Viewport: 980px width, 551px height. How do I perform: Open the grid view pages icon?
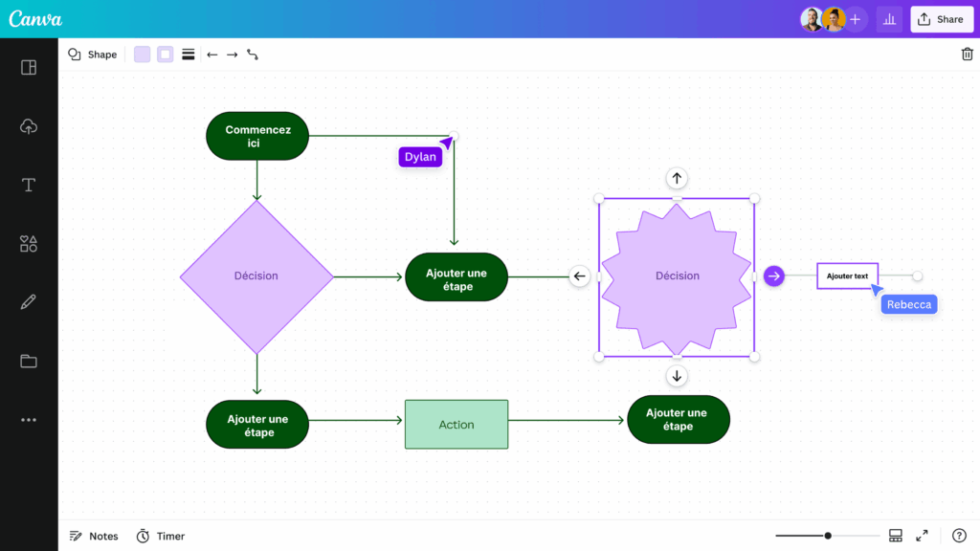click(896, 536)
